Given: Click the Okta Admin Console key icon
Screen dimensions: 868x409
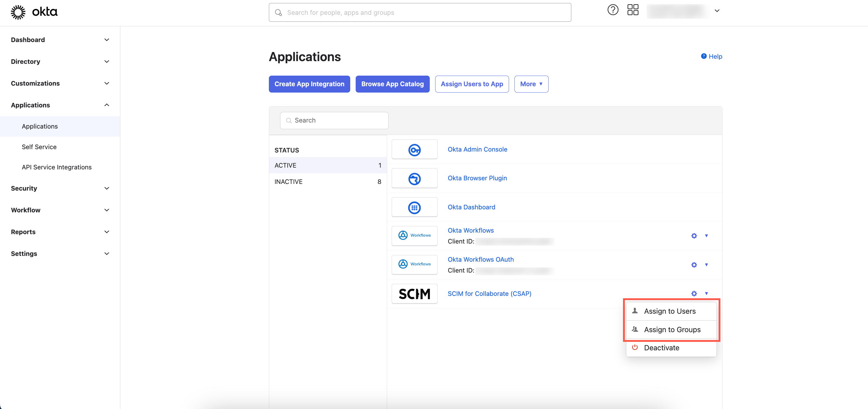Looking at the screenshot, I should point(414,149).
